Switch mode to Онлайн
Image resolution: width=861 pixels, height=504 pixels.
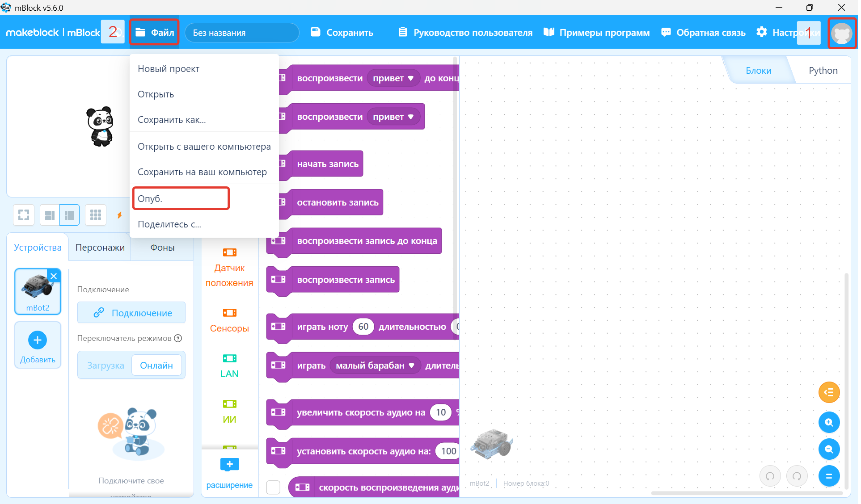point(156,365)
